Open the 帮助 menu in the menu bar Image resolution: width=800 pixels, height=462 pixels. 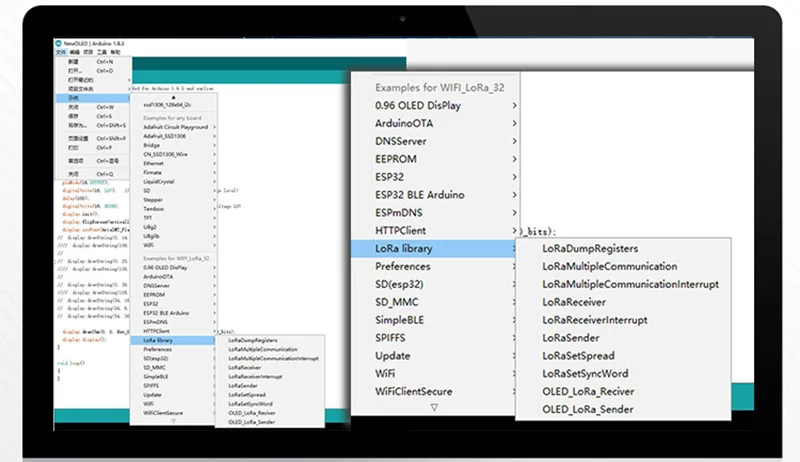point(115,52)
